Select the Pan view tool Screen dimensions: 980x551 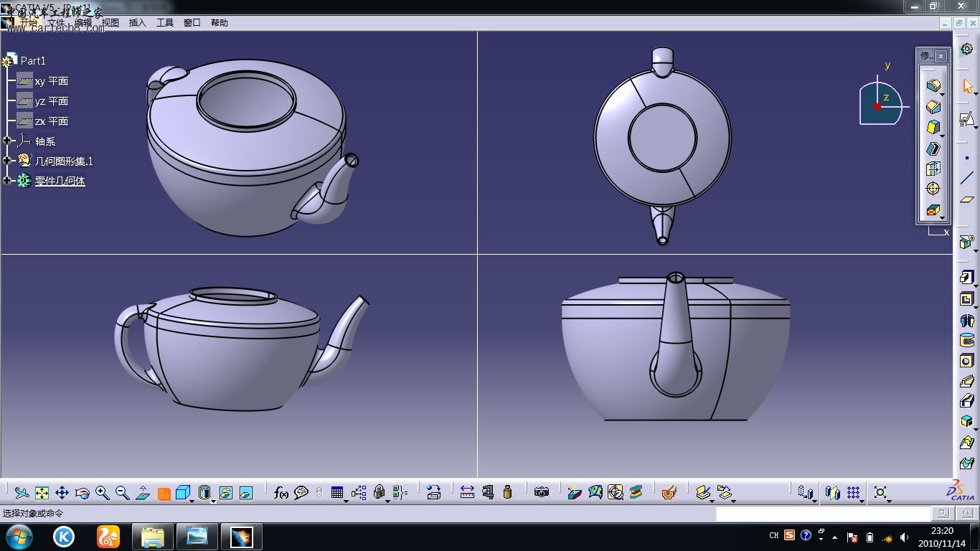[62, 492]
